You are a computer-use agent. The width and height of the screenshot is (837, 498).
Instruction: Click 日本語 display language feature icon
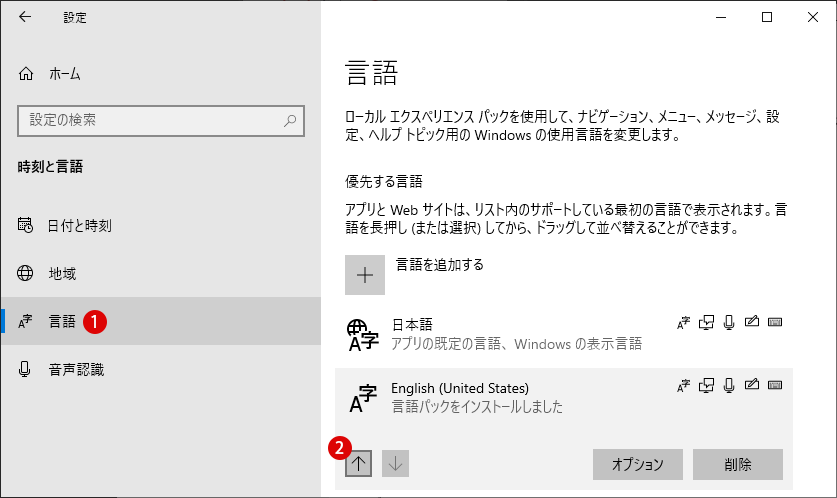tap(683, 322)
